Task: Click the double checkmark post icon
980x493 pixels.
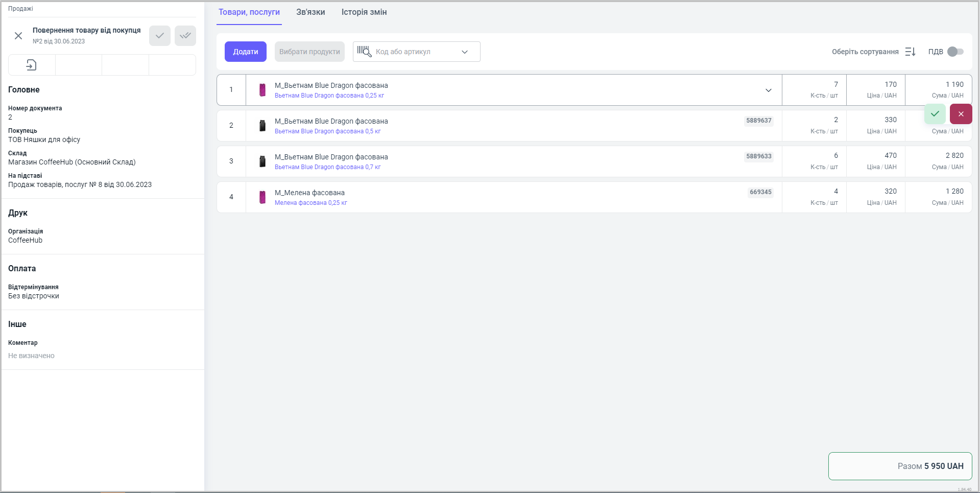Action: (x=185, y=36)
